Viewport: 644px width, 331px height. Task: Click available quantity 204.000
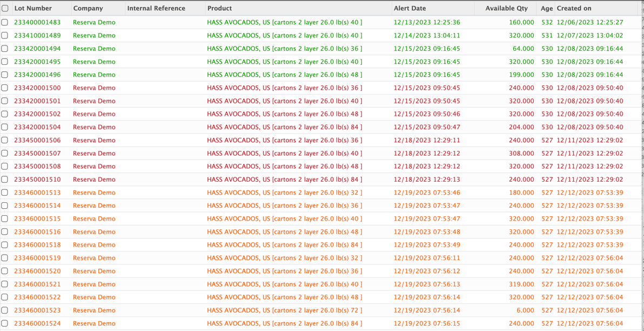point(521,127)
